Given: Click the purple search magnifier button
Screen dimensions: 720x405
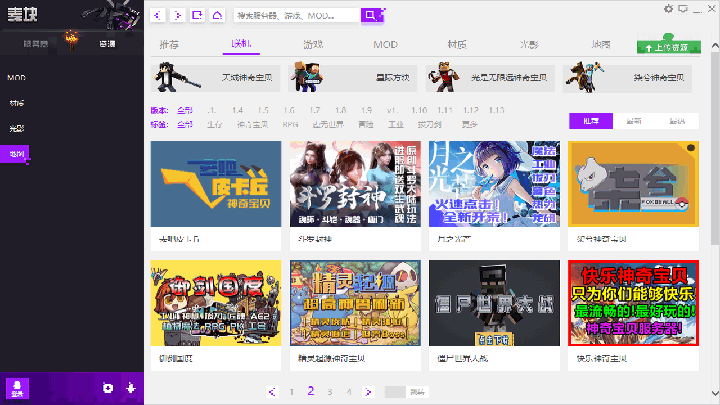Looking at the screenshot, I should point(371,15).
